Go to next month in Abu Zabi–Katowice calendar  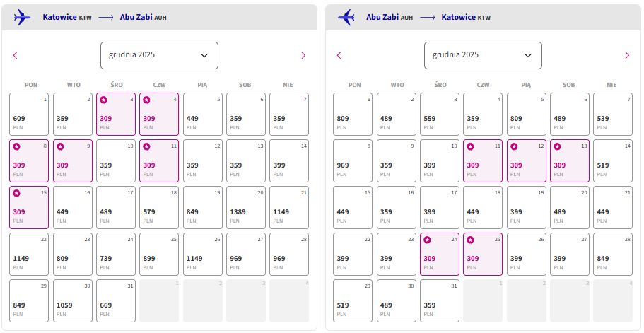point(627,55)
